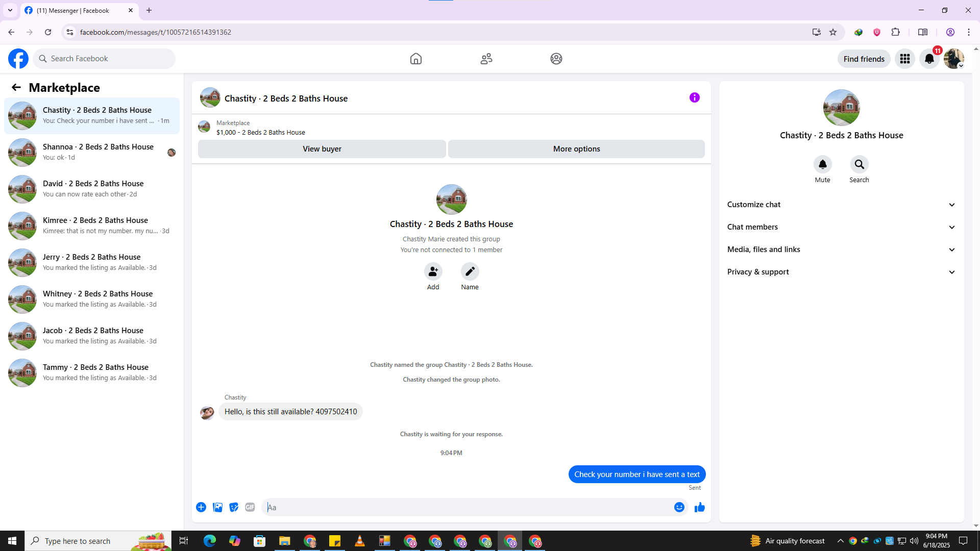
Task: Open the Chrome three-dot menu
Action: pyautogui.click(x=969, y=32)
